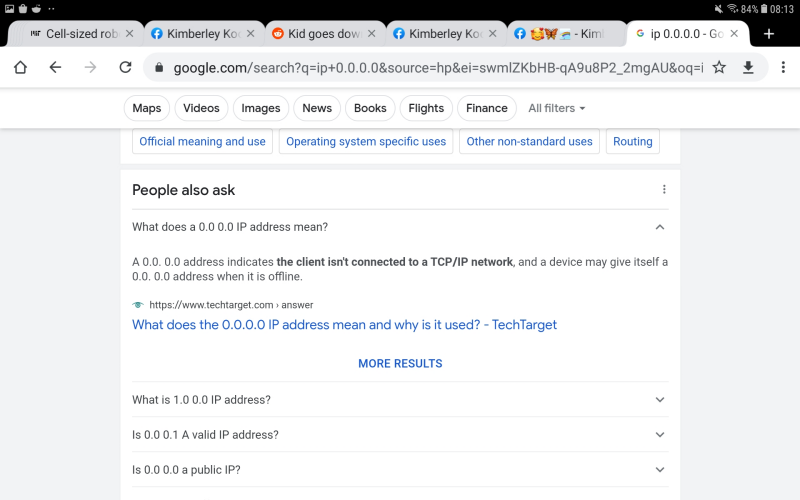Expand Is 0.0 0.0 a public IP
The width and height of the screenshot is (800, 500).
400,469
